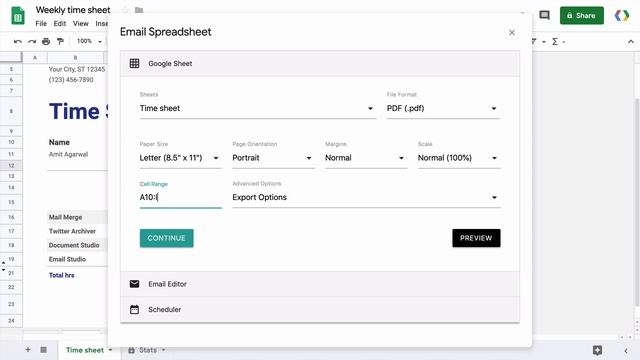Image resolution: width=640 pixels, height=360 pixels.
Task: Open the Scale Normal (100%) dropdown
Action: click(459, 158)
